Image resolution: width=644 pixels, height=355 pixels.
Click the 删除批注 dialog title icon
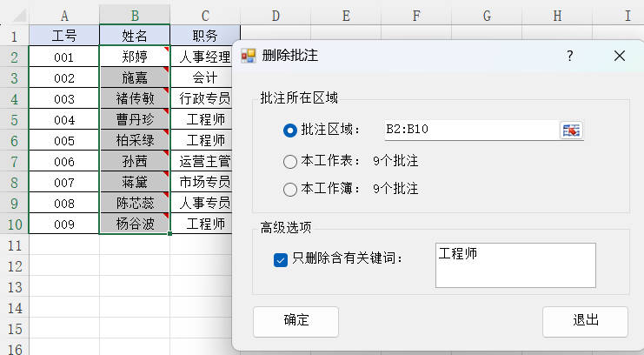click(249, 56)
